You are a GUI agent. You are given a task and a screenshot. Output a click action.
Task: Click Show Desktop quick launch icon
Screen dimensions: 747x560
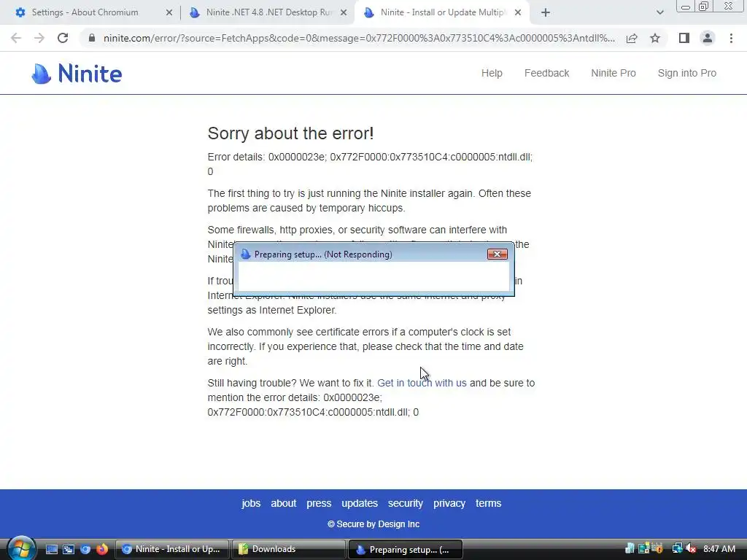52,549
